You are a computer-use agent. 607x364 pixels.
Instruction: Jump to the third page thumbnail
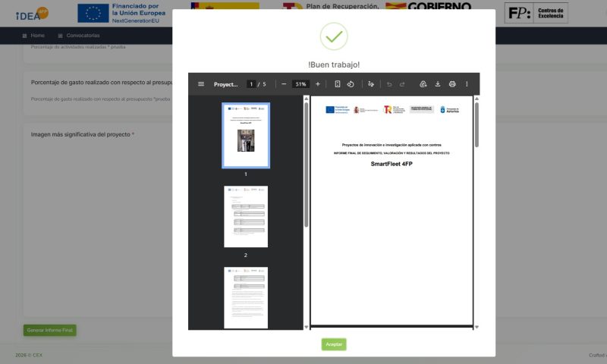click(x=246, y=297)
